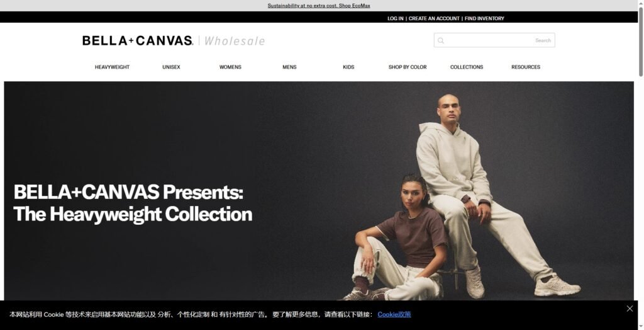Viewport: 644px width, 330px height.
Task: Click Create An Account link
Action: [434, 18]
